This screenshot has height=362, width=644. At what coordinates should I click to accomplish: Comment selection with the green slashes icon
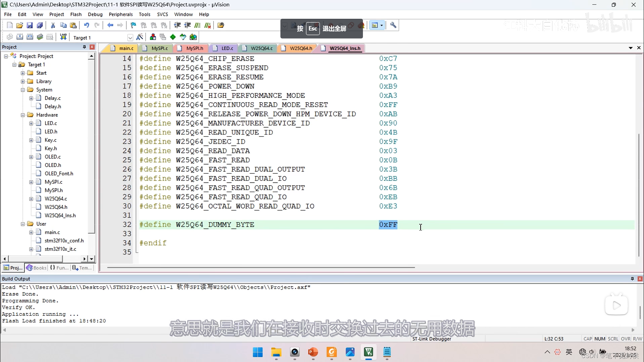pyautogui.click(x=198, y=25)
